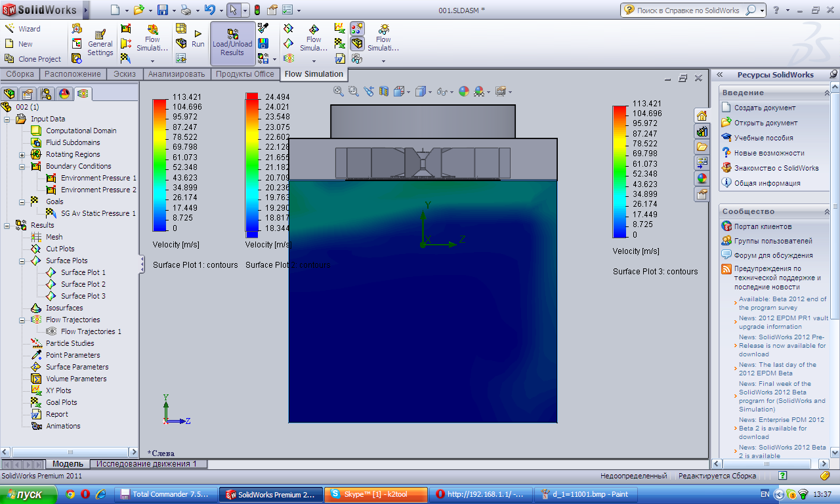The height and width of the screenshot is (504, 840).
Task: Collapse the Boundary Conditions node
Action: 22,167
